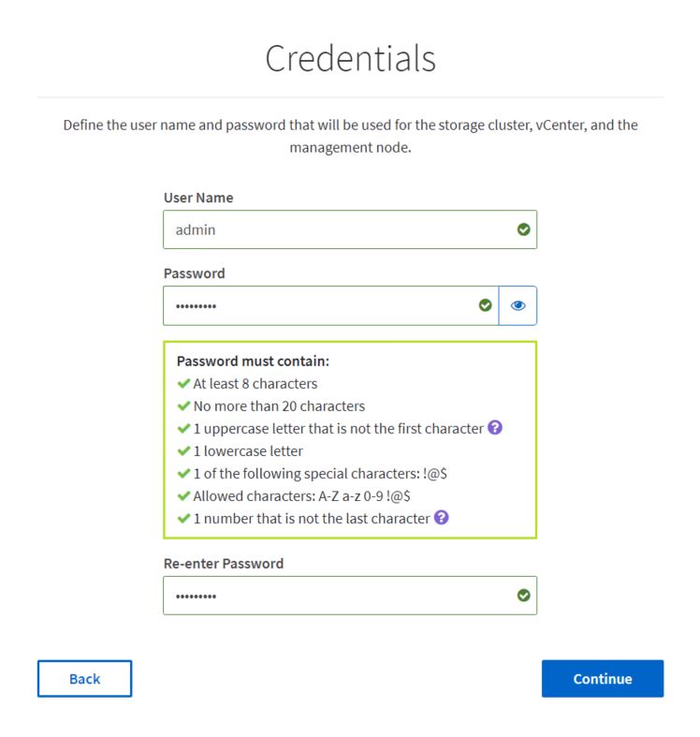Click help icon beside uppercase letter rule
Screen dimensions: 700x737
(x=495, y=428)
